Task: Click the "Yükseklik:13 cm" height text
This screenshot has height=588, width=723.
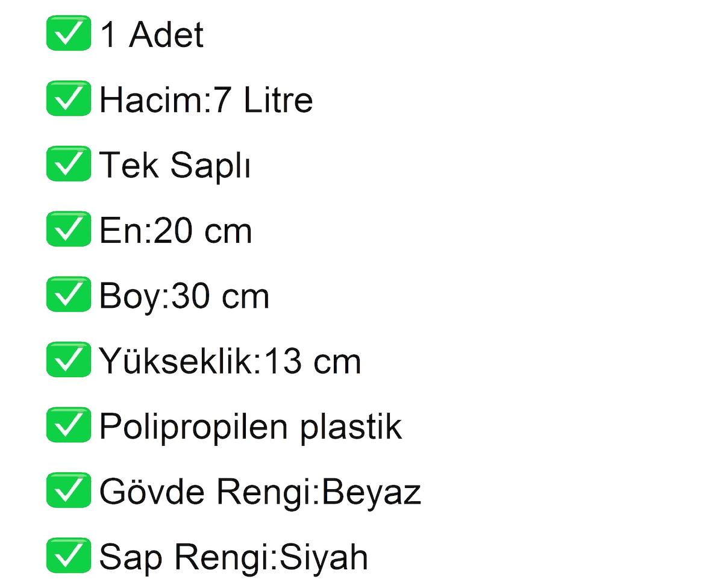Action: click(230, 361)
